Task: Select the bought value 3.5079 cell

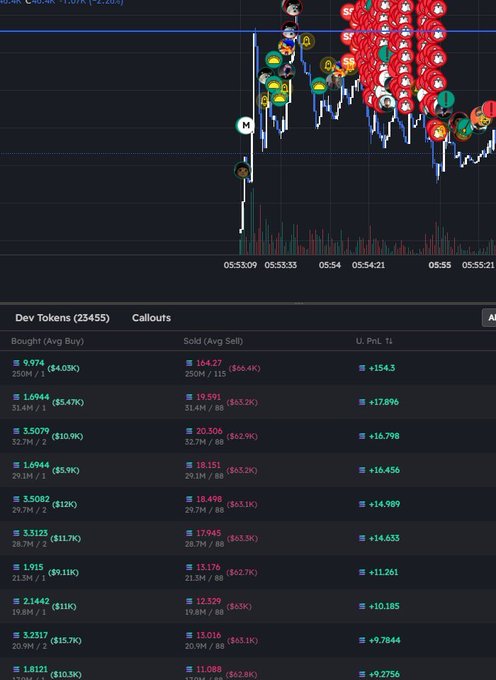Action: click(x=36, y=431)
